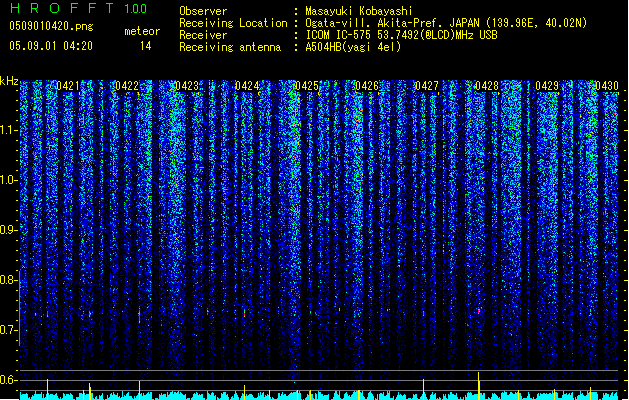The width and height of the screenshot is (629, 400).
Task: Click the 0421 time marker
Action: coord(68,86)
